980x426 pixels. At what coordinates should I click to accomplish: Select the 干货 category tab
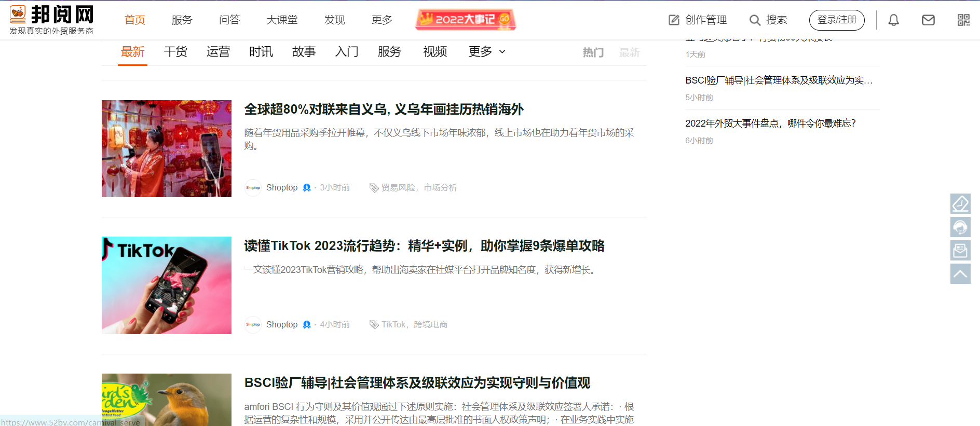(175, 51)
